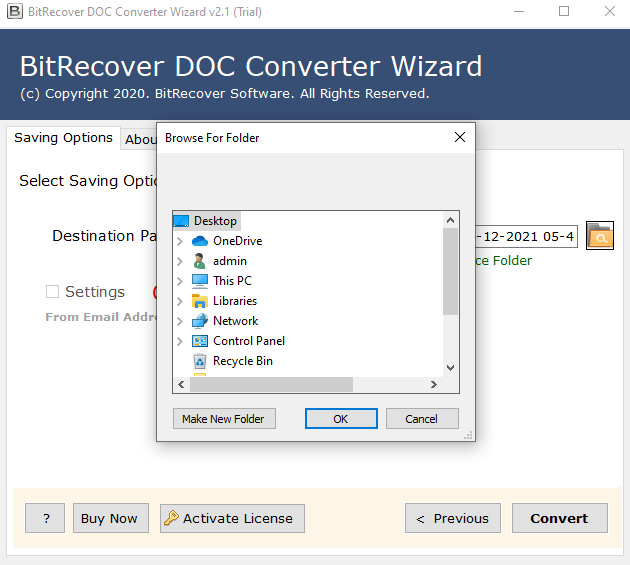Screen dimensions: 630x565
Task: Toggle the Settings checkbox
Action: coord(52,292)
